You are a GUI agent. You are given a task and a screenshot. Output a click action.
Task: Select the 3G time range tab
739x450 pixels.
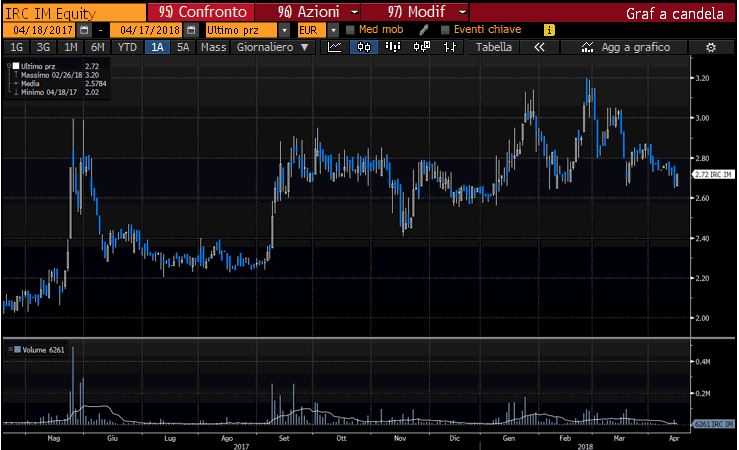pyautogui.click(x=43, y=47)
